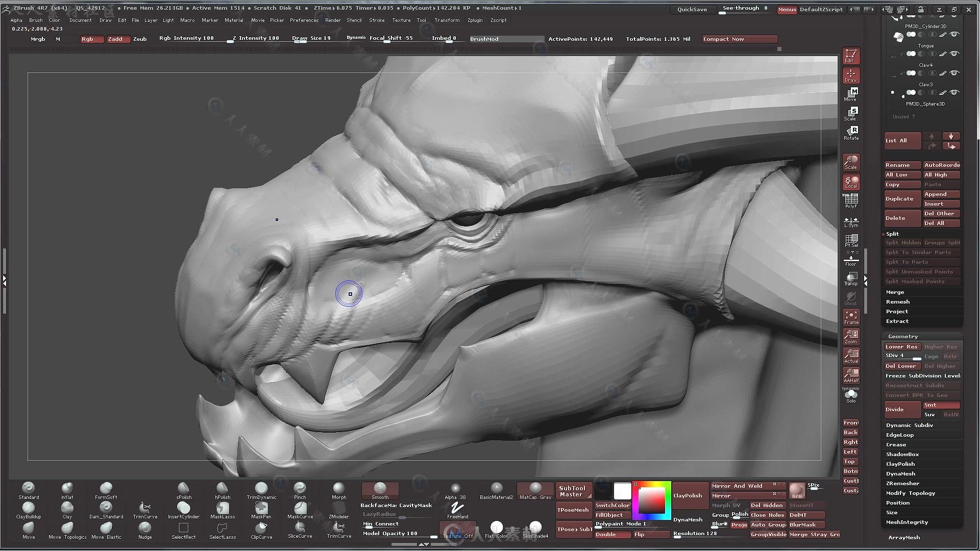This screenshot has width=980, height=551.
Task: Activate Rotate mode on right shelf
Action: [851, 133]
